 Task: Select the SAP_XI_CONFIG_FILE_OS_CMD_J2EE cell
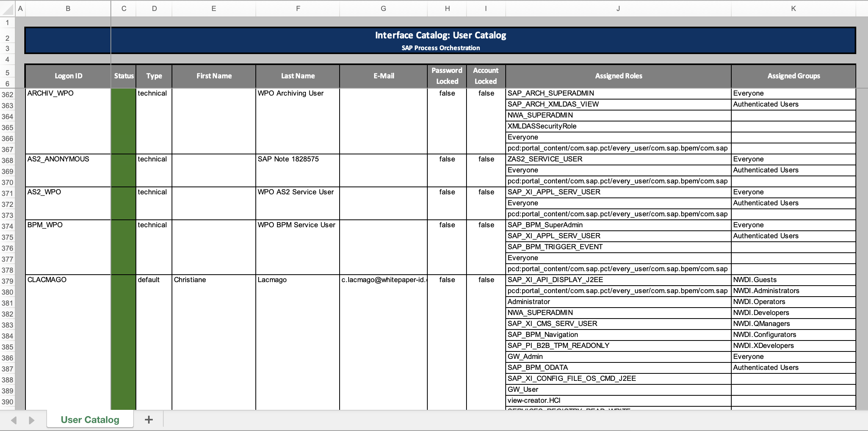(x=618, y=378)
